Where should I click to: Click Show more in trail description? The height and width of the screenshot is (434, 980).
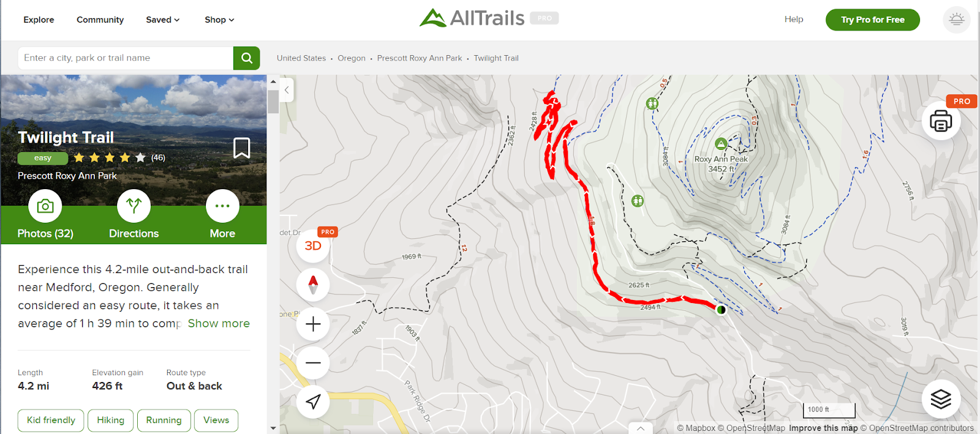[x=219, y=323]
